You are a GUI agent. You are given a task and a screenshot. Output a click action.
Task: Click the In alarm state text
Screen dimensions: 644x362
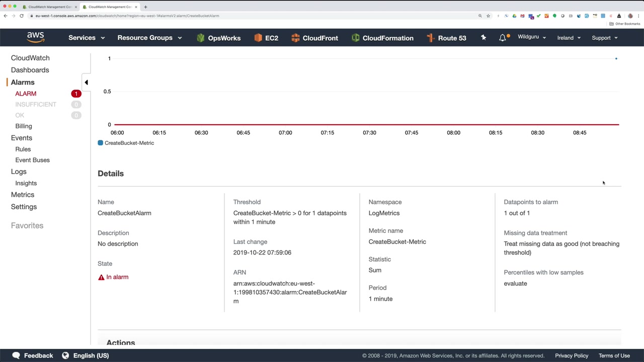click(117, 277)
